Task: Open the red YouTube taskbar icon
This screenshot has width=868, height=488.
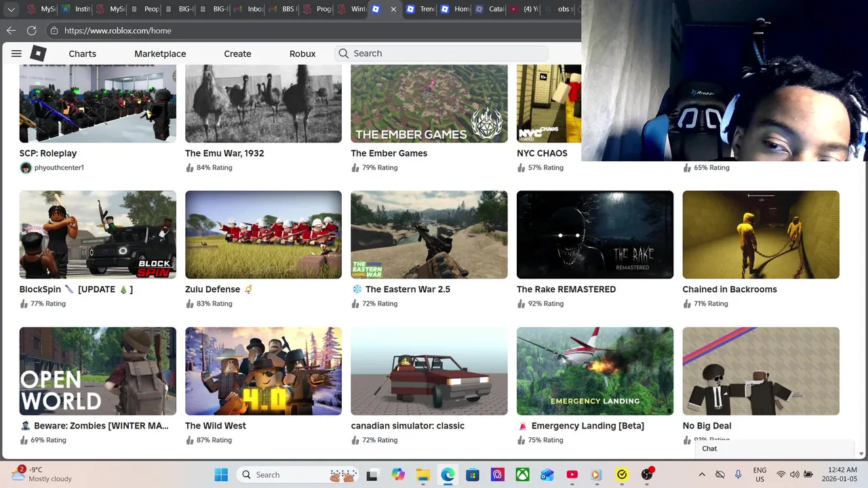Action: [572, 475]
